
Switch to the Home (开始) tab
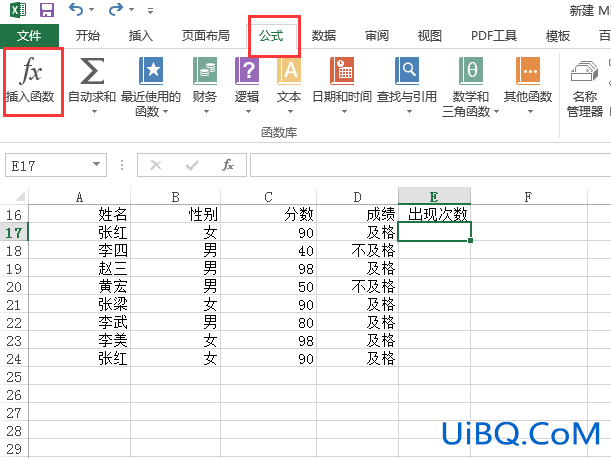coord(88,36)
